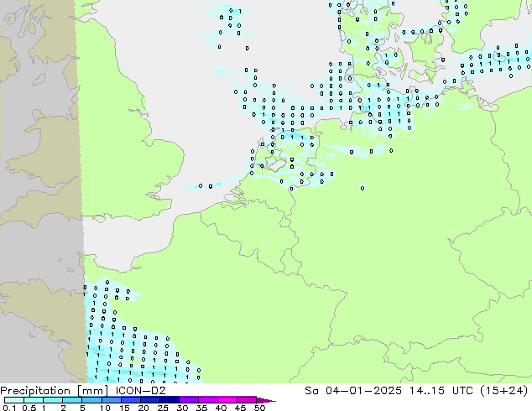Select the legend swatch between 10 and 15
Viewport: 532px width, 411px height.
click(112, 400)
